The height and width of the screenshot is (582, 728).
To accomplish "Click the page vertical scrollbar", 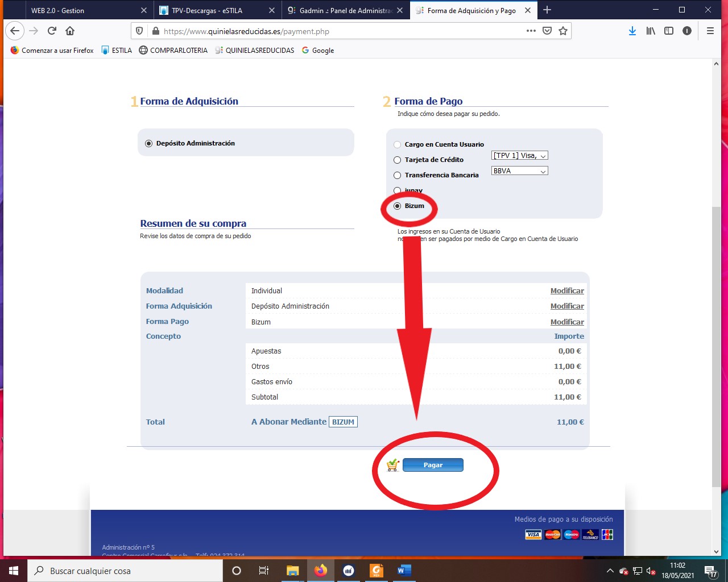I will (x=716, y=347).
